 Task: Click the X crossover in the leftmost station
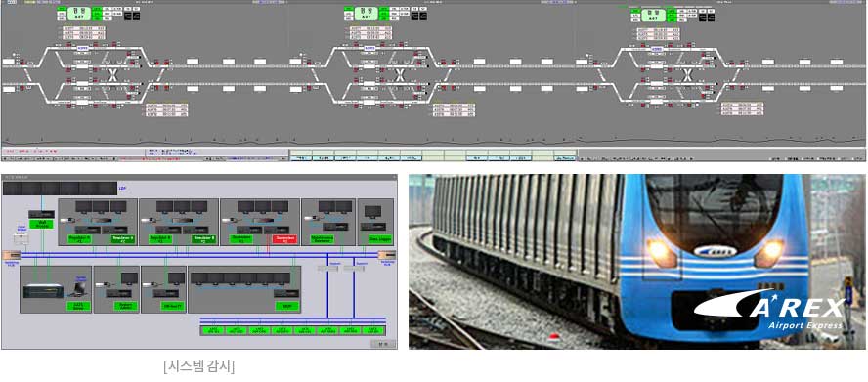112,74
